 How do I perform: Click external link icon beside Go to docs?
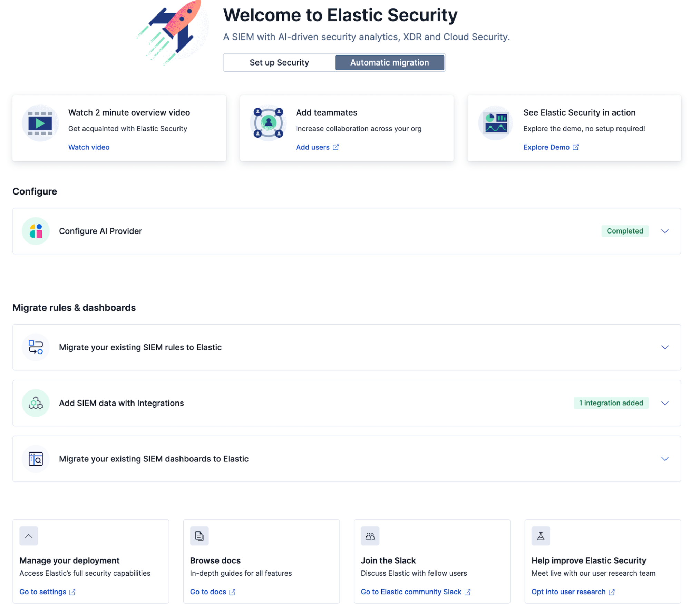click(232, 592)
